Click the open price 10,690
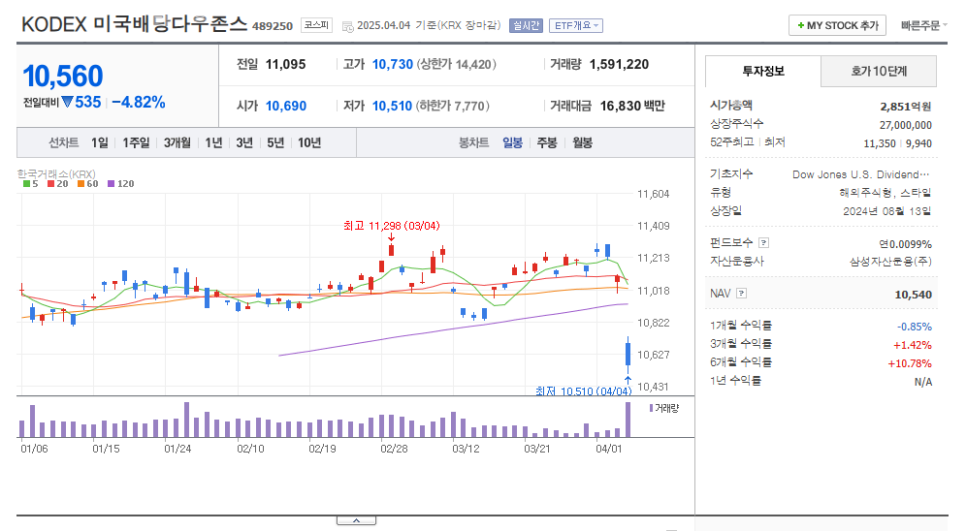The image size is (966, 531). coord(286,106)
